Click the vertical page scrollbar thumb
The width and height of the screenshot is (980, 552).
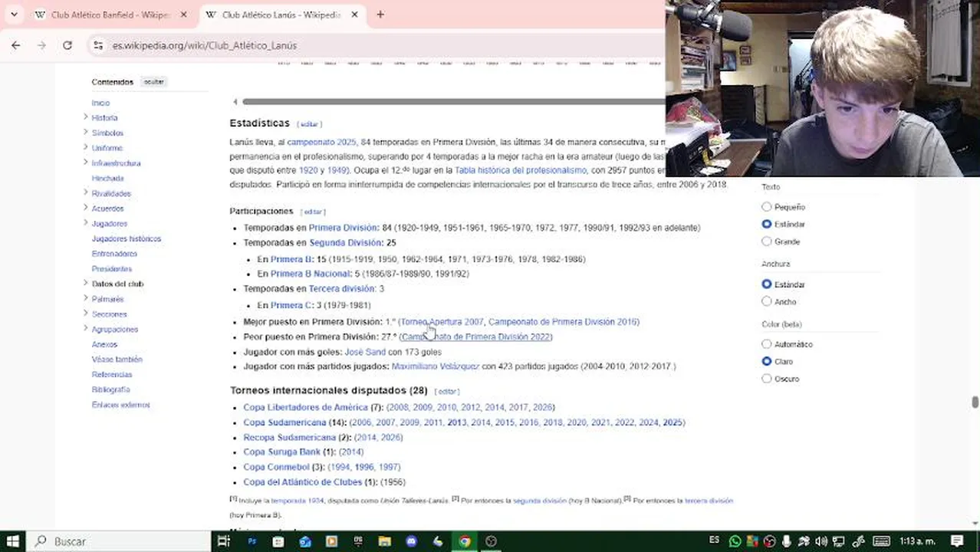975,402
